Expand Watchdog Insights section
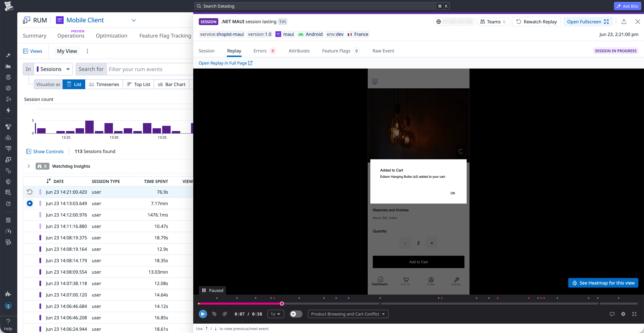The image size is (644, 333). coord(29,166)
